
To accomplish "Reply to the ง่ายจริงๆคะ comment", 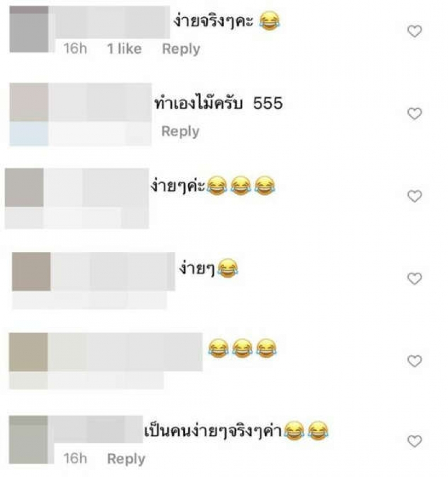I will tap(181, 49).
